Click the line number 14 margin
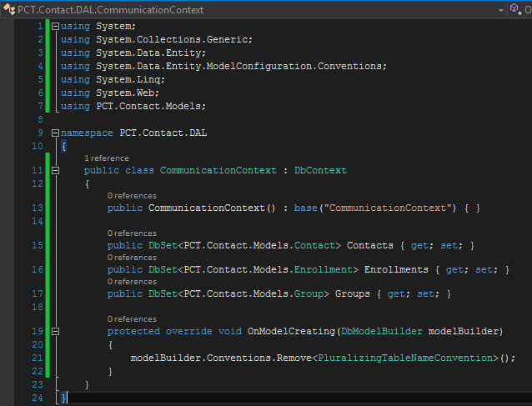This screenshot has height=406, width=532. point(37,221)
